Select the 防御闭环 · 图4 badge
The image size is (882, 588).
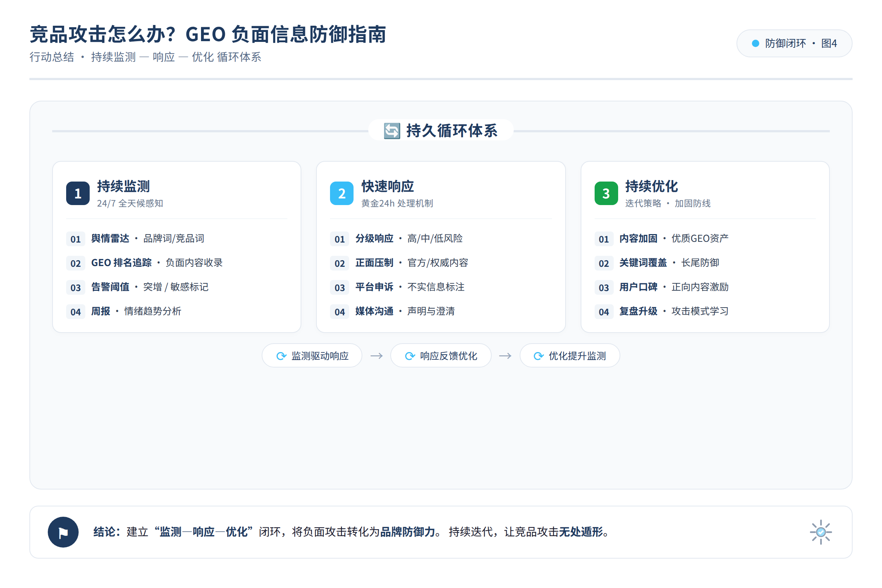click(x=794, y=43)
